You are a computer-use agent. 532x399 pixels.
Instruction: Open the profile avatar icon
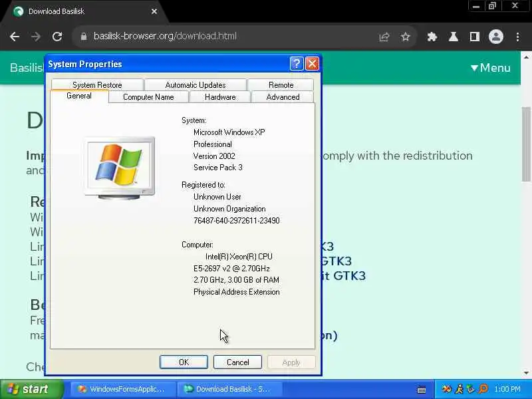[495, 37]
